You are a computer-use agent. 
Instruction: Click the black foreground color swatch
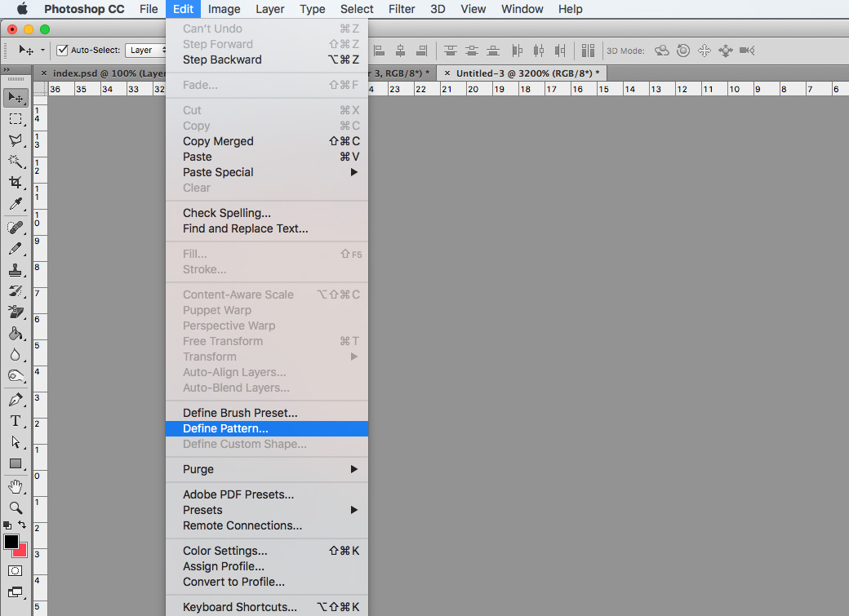click(11, 541)
